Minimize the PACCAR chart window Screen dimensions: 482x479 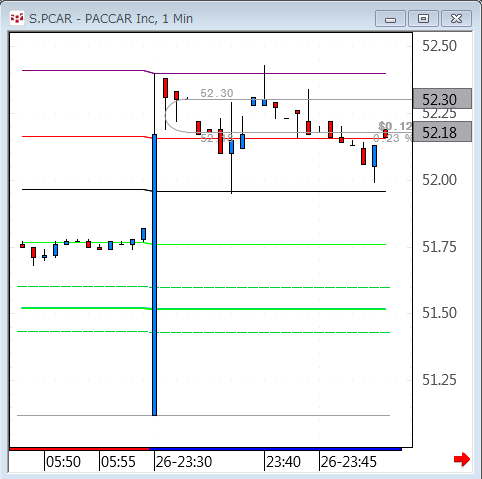390,19
